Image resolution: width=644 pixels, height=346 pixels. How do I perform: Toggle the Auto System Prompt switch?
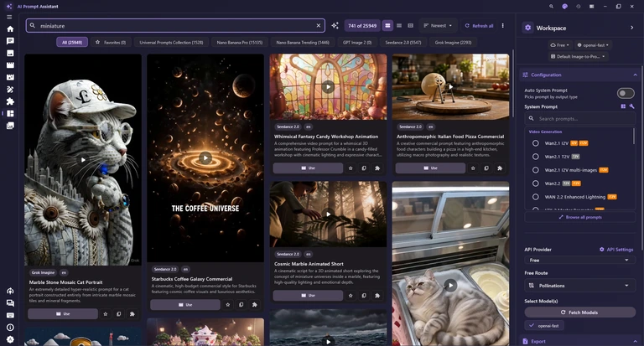[x=626, y=93]
